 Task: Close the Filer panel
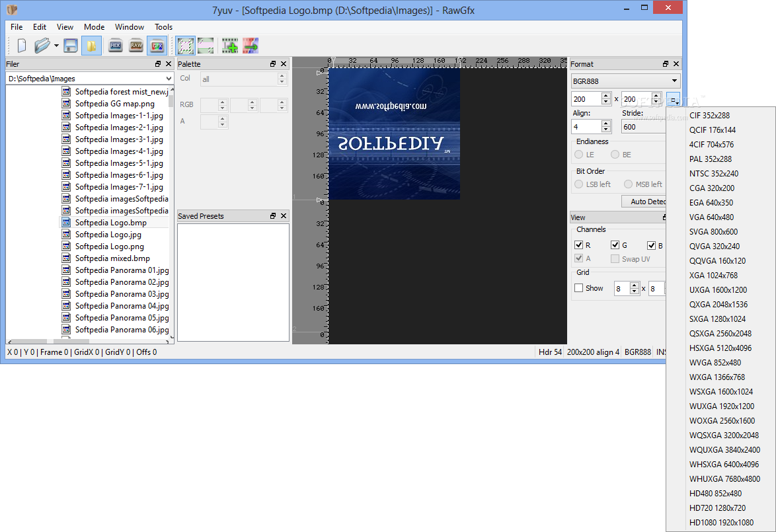tap(169, 64)
